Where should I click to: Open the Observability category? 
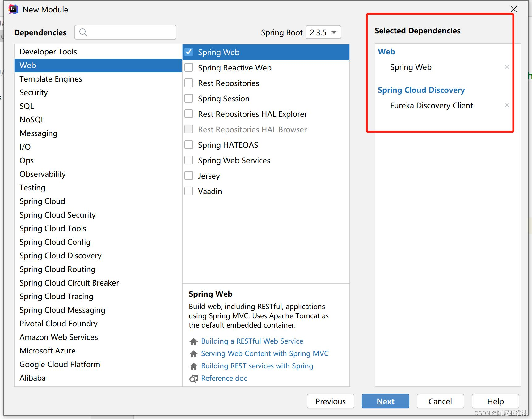click(98, 174)
